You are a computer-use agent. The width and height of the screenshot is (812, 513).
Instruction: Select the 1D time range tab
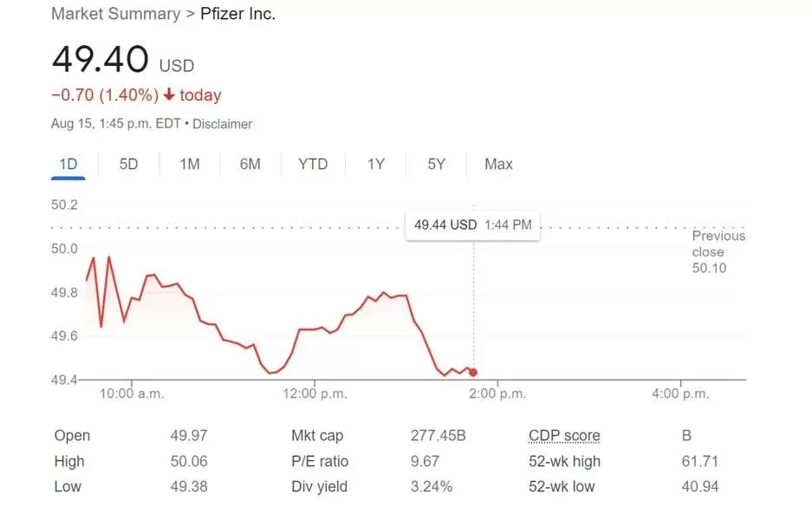click(x=68, y=165)
